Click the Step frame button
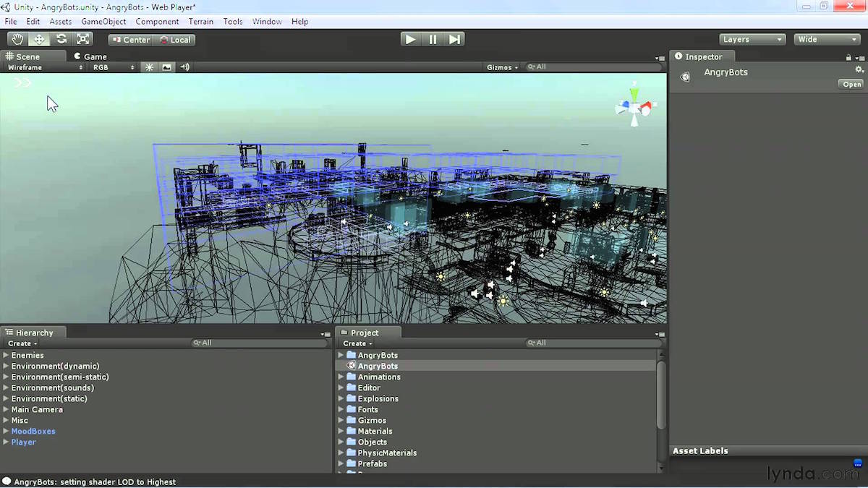 (454, 40)
